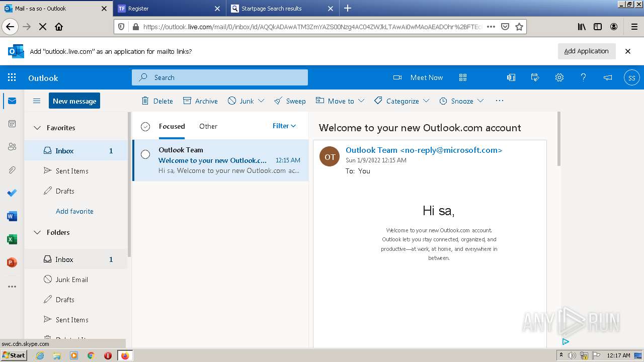The height and width of the screenshot is (362, 644).
Task: Open the Outlook app launcher grid
Action: tap(12, 77)
